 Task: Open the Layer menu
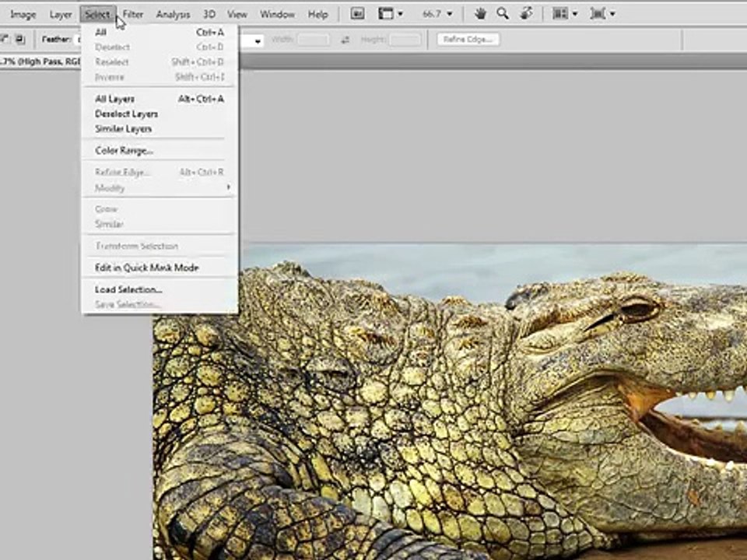pos(61,15)
